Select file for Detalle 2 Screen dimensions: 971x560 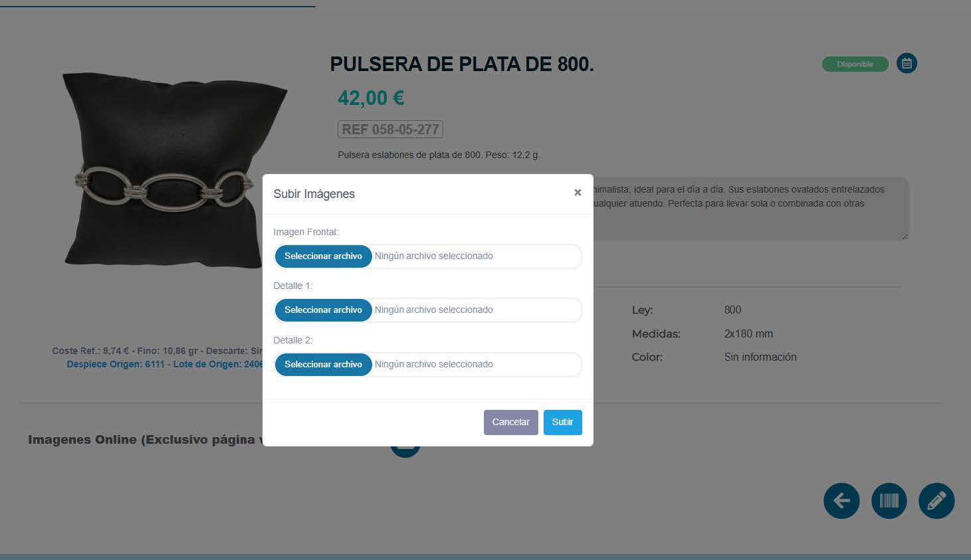coord(323,364)
